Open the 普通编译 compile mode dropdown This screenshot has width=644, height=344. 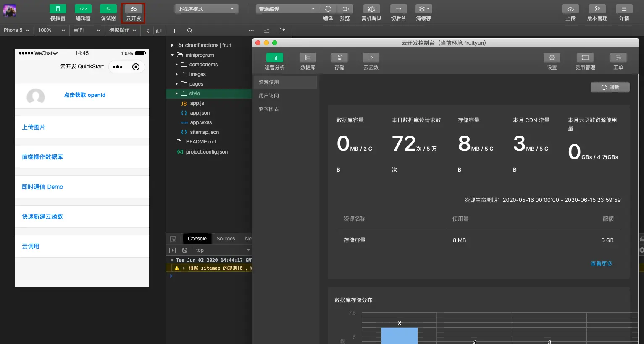(288, 9)
